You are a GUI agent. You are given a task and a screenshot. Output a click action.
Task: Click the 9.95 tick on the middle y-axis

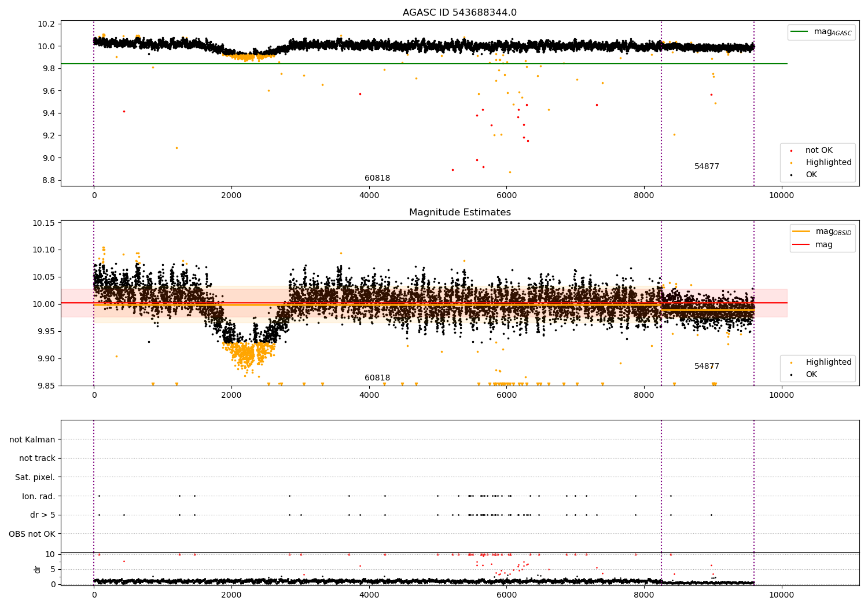tap(46, 331)
